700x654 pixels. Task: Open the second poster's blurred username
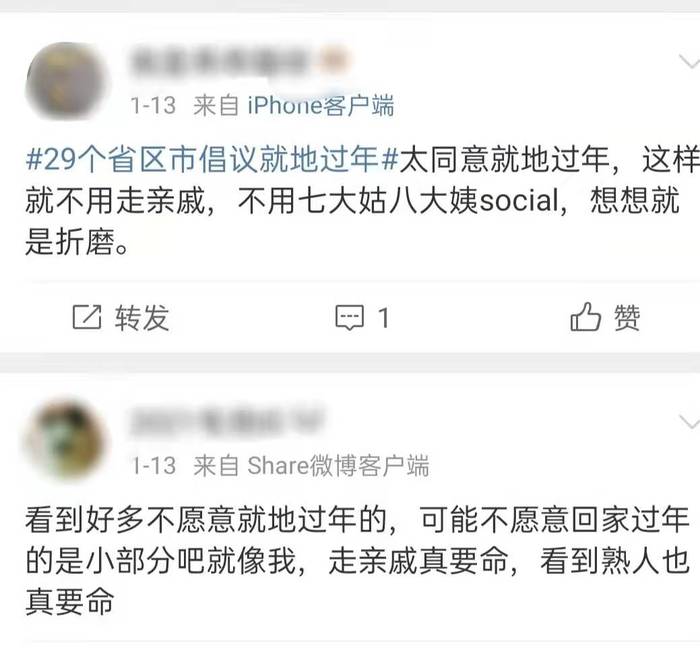(227, 421)
